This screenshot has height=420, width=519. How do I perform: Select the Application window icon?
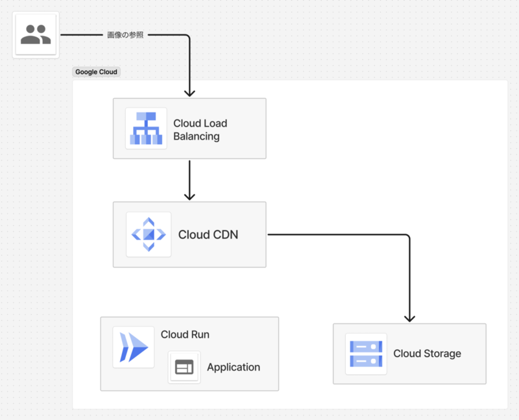pos(184,367)
